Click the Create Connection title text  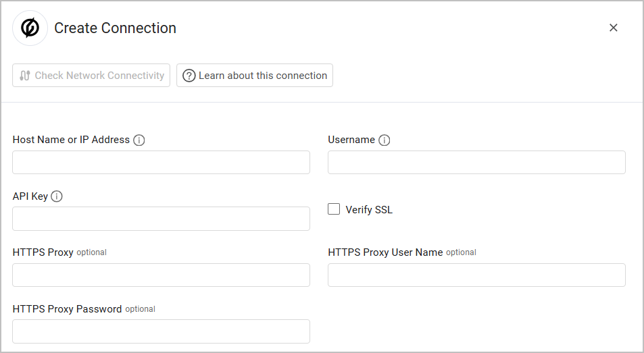click(115, 28)
